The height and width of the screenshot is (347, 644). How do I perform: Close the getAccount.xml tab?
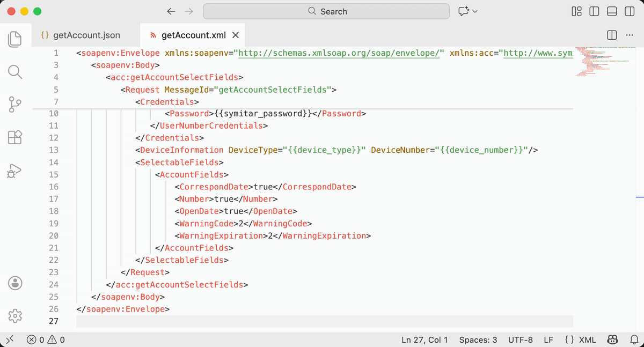235,35
